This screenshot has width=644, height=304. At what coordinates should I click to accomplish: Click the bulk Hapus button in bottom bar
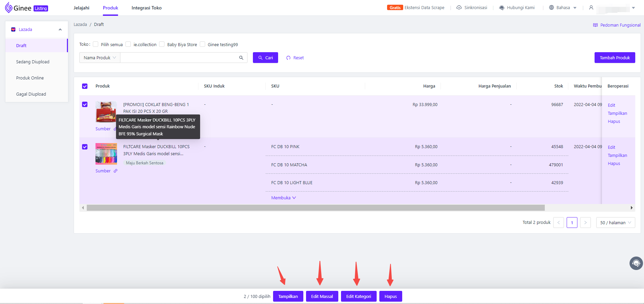coord(390,296)
